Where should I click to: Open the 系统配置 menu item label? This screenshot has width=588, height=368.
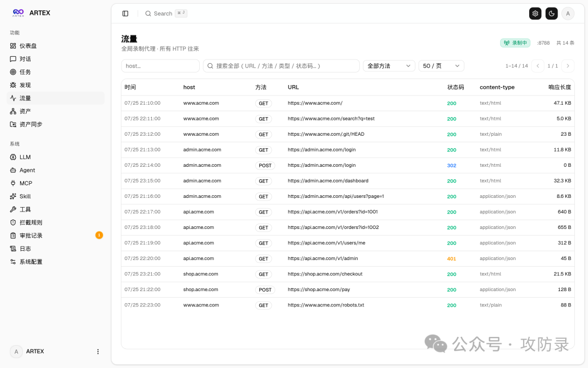pyautogui.click(x=30, y=262)
